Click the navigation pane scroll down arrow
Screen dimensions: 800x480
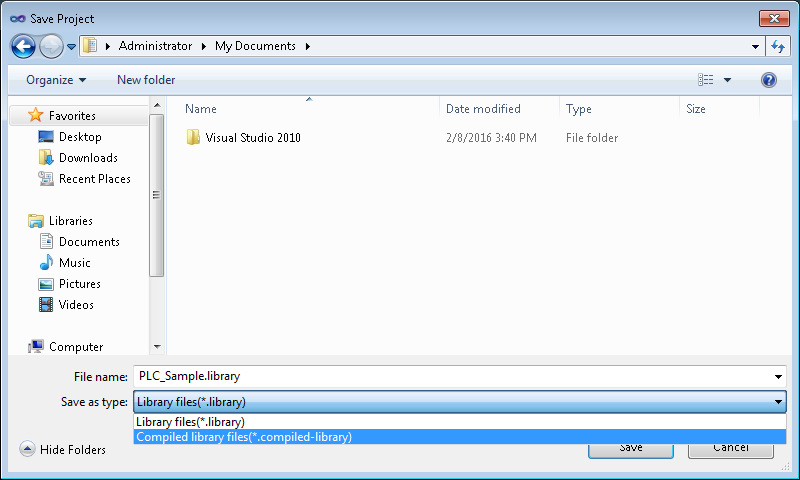click(157, 347)
